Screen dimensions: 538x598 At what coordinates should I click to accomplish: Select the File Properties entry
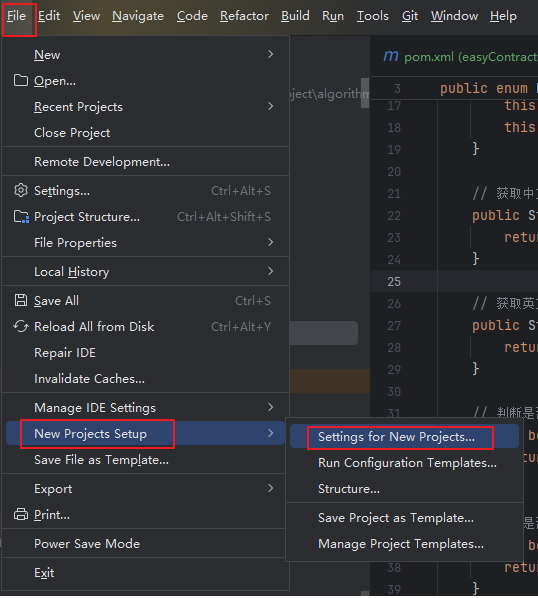145,242
